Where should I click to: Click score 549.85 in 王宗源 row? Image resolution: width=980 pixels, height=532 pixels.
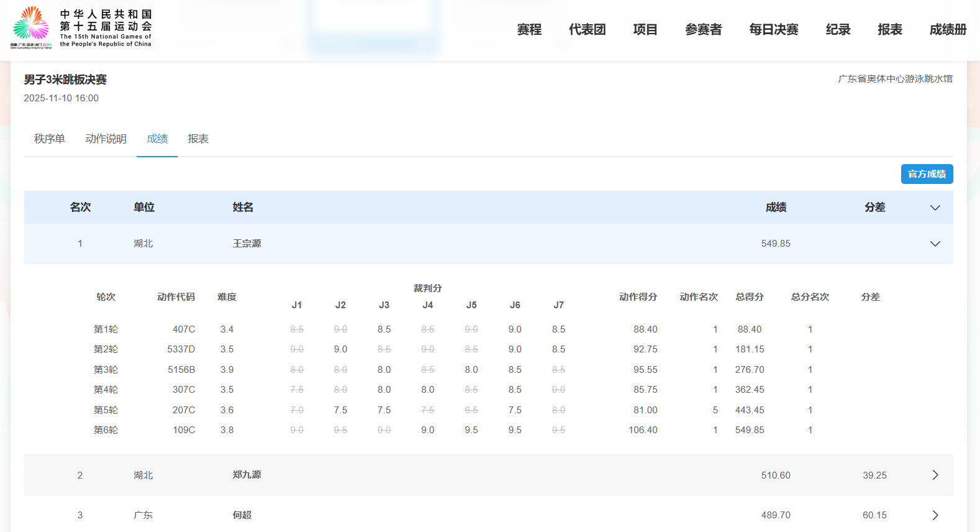776,244
